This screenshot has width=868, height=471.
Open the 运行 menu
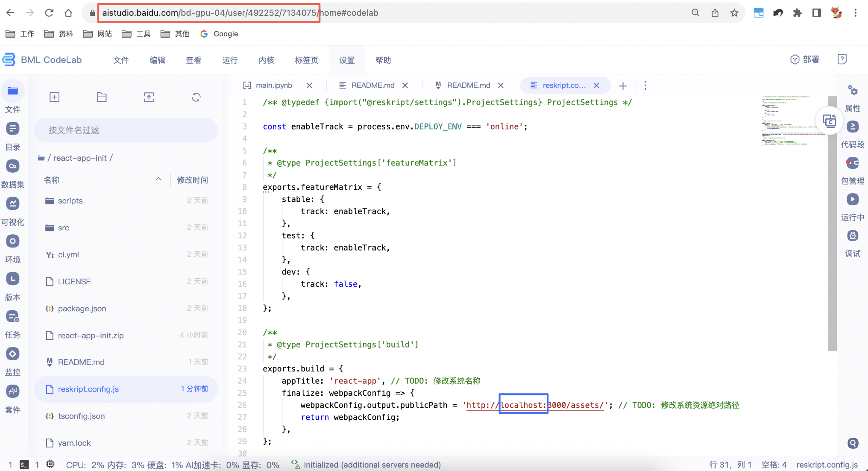[230, 60]
